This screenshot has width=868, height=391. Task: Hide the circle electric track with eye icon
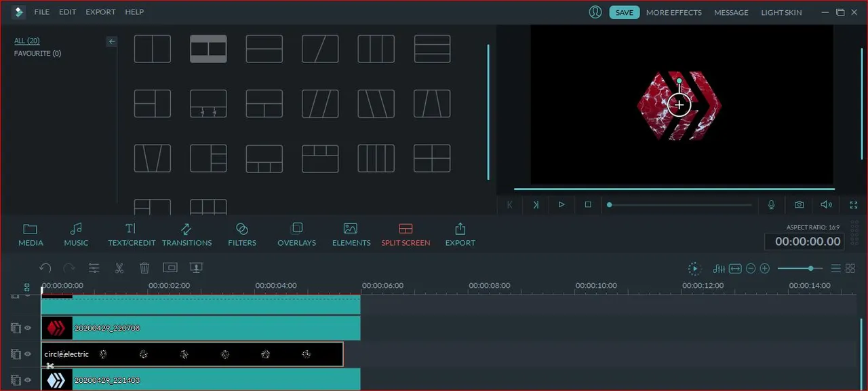tap(28, 354)
